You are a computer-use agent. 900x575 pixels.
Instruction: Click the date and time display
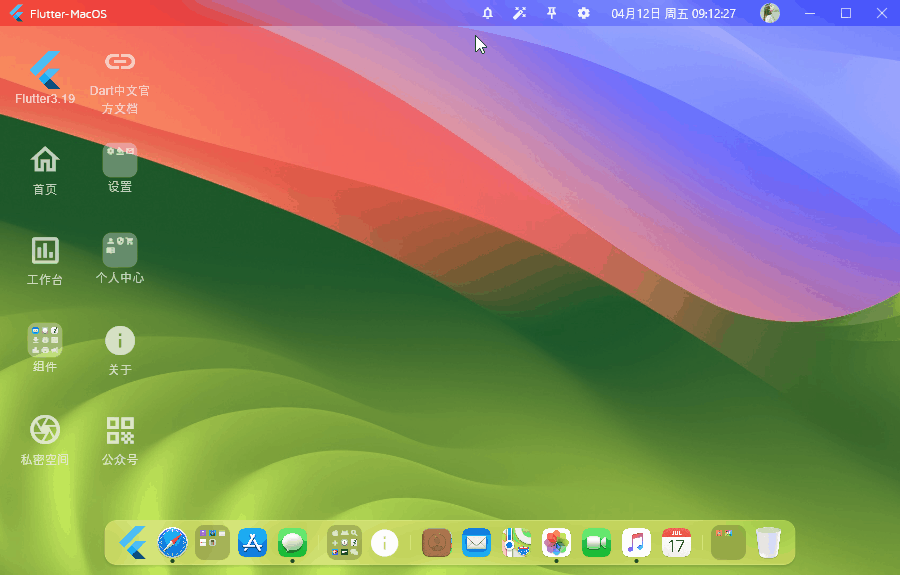click(x=673, y=14)
